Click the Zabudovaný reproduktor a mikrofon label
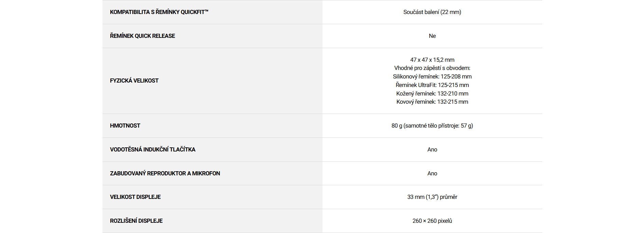644x233 pixels. [x=165, y=173]
